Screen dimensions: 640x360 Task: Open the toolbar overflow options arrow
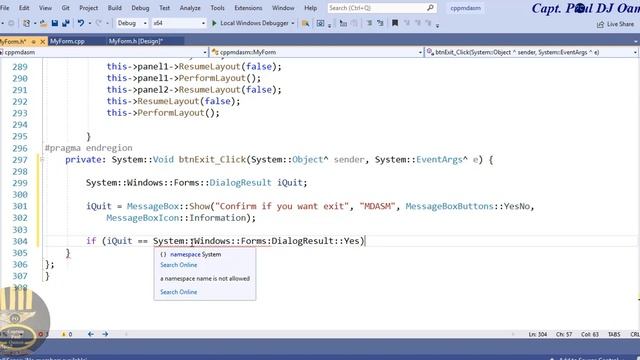point(437,25)
